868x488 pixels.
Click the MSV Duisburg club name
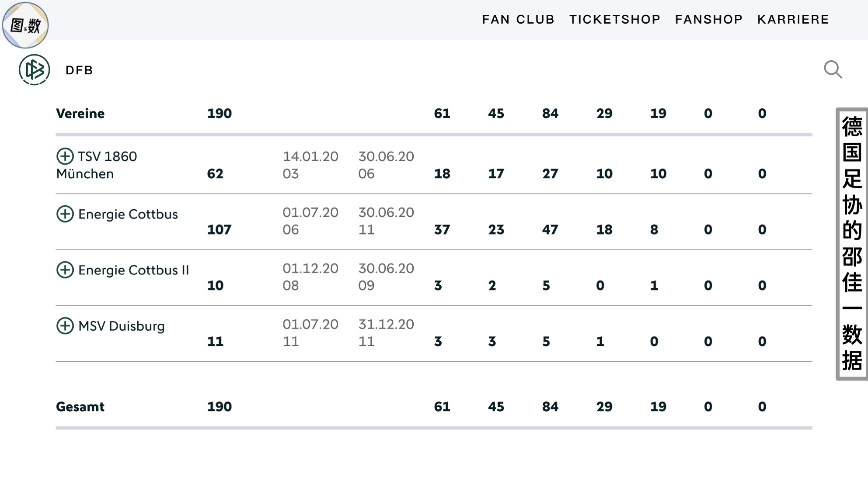[122, 326]
